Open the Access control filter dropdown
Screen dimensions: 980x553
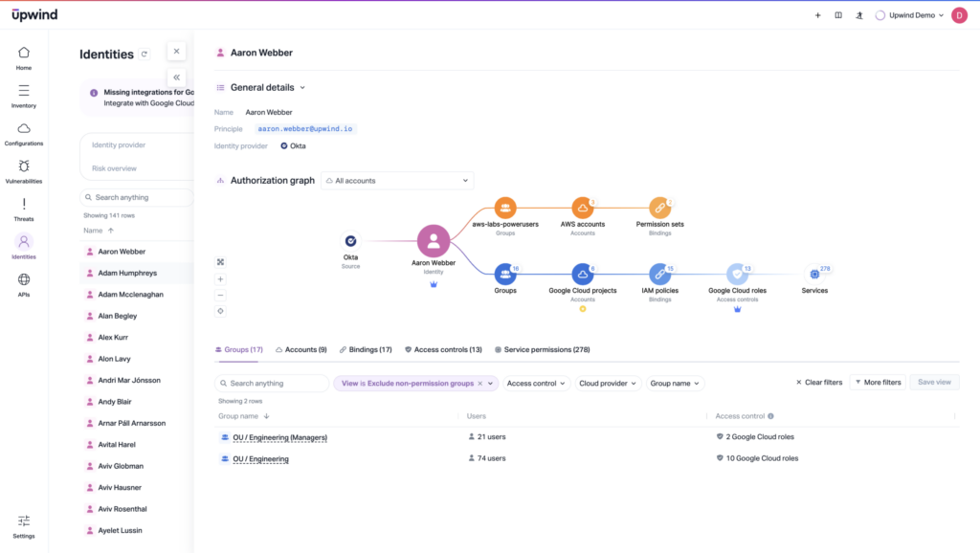click(x=536, y=383)
